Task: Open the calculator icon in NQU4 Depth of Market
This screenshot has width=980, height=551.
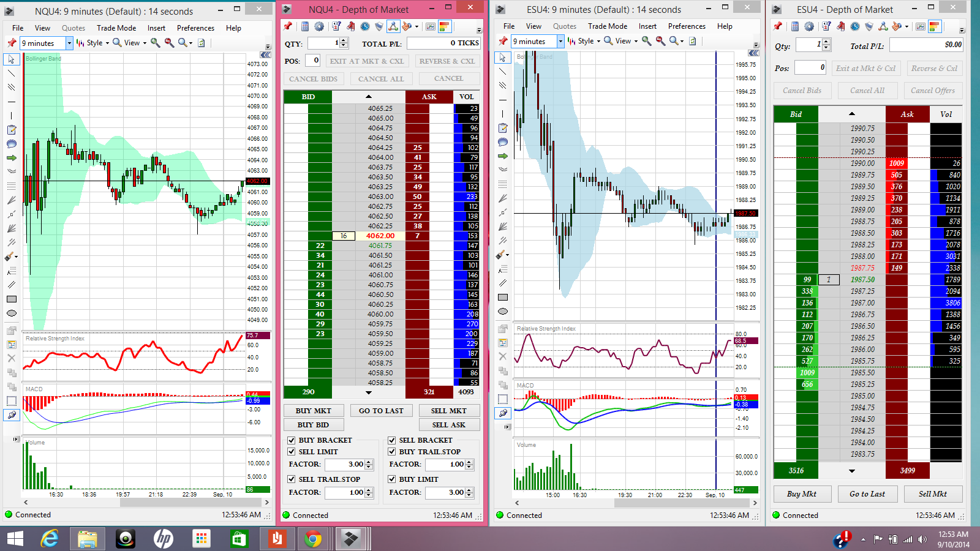Action: pos(305,26)
